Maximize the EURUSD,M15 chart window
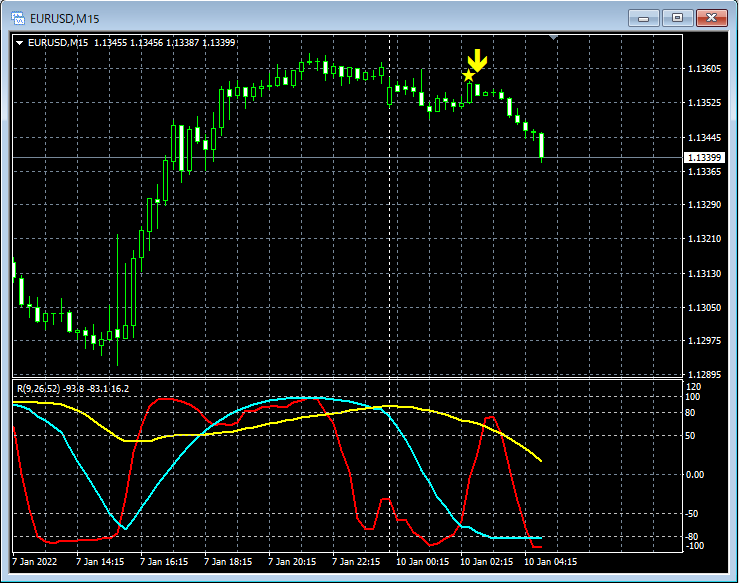The width and height of the screenshot is (740, 583). pyautogui.click(x=677, y=17)
